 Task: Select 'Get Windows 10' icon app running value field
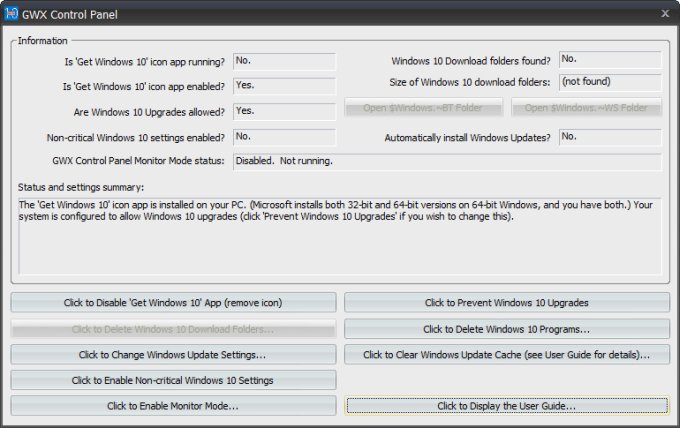(284, 61)
